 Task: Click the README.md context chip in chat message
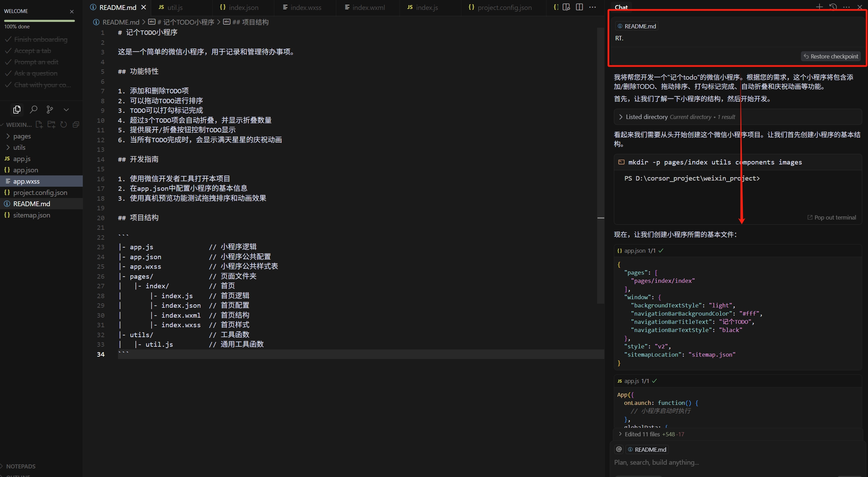[x=637, y=26]
